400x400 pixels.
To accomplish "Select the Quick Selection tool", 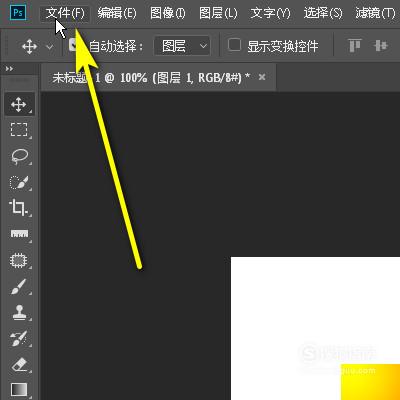I will tap(19, 182).
